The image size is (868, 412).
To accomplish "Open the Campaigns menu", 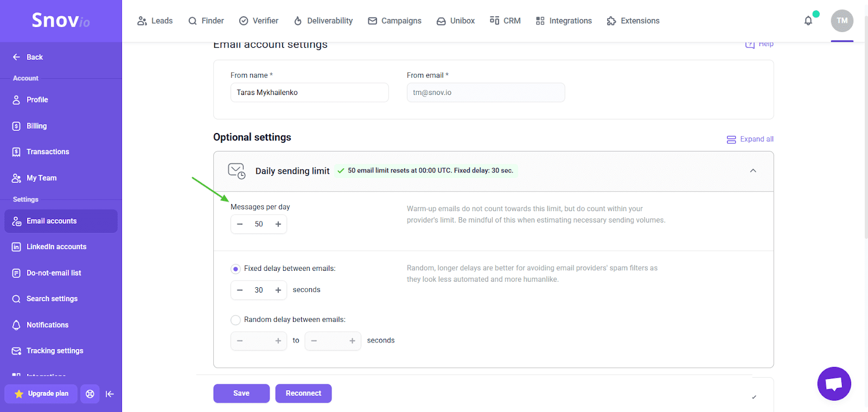I will tap(394, 21).
